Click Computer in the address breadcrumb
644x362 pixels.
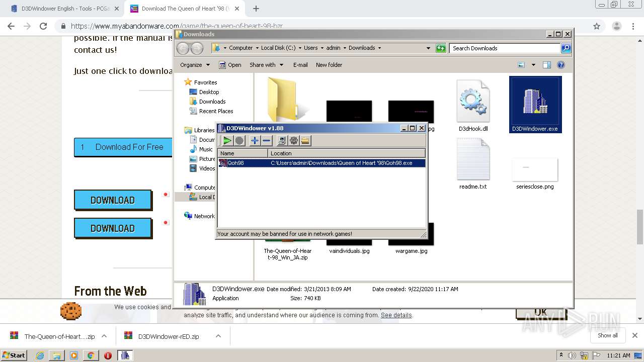coord(240,48)
